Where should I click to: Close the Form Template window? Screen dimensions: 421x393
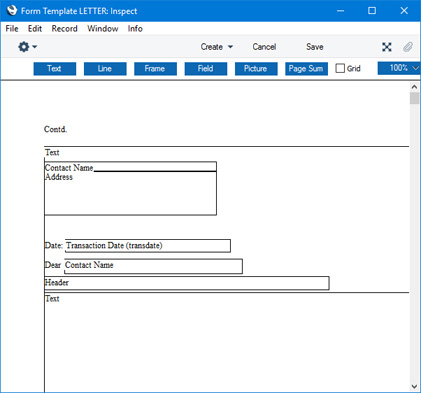pyautogui.click(x=404, y=11)
